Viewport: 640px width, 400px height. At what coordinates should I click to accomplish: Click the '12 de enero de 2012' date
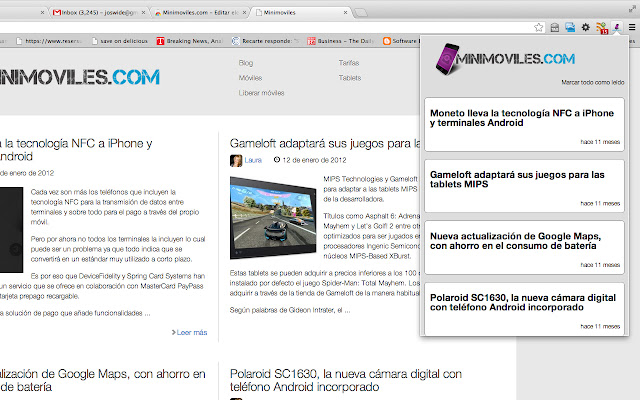[314, 160]
